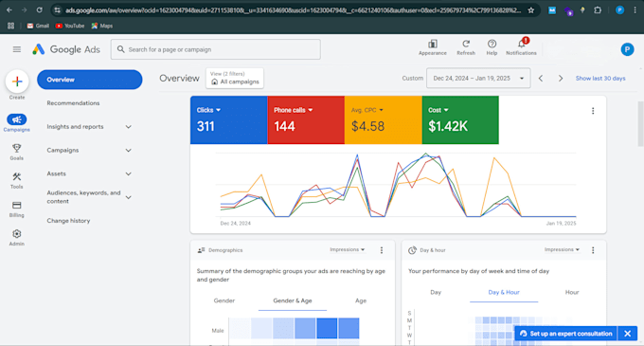Open the date range dropdown
The width and height of the screenshot is (644, 346).
[x=478, y=78]
